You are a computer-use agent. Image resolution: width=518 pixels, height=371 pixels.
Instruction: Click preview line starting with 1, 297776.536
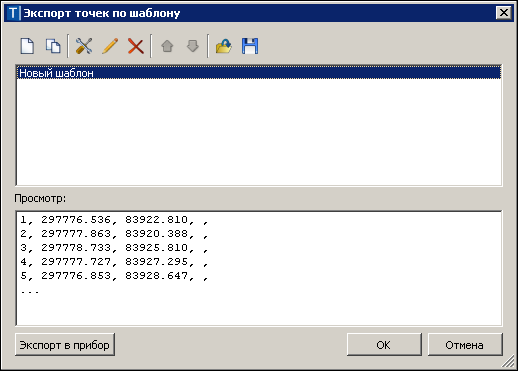(114, 220)
